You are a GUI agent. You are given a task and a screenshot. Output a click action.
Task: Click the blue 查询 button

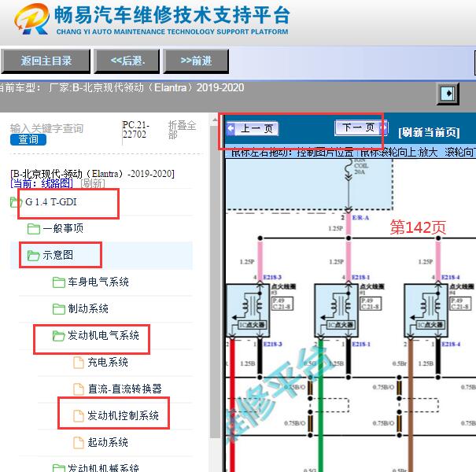point(28,139)
